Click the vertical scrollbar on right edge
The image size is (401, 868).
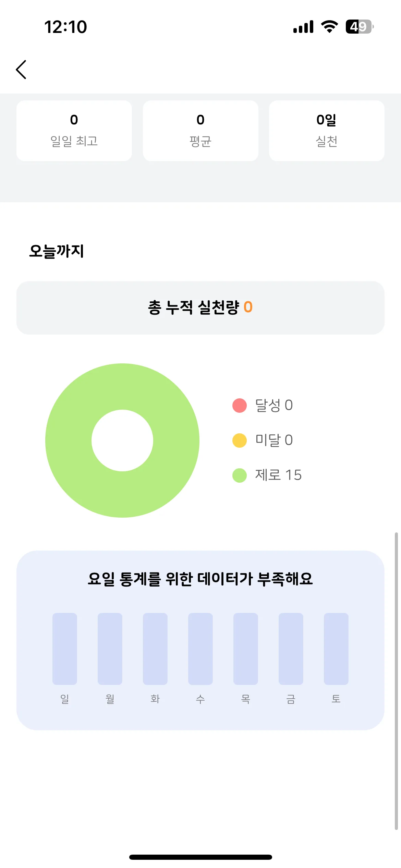pyautogui.click(x=396, y=681)
